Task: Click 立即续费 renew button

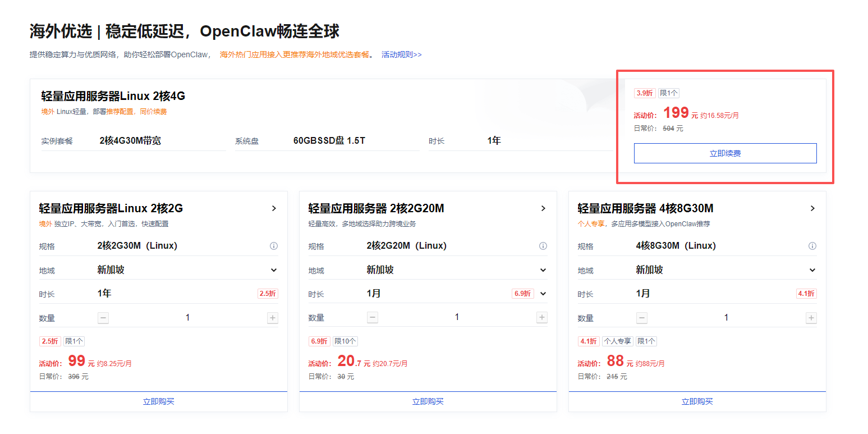Action: click(x=725, y=153)
